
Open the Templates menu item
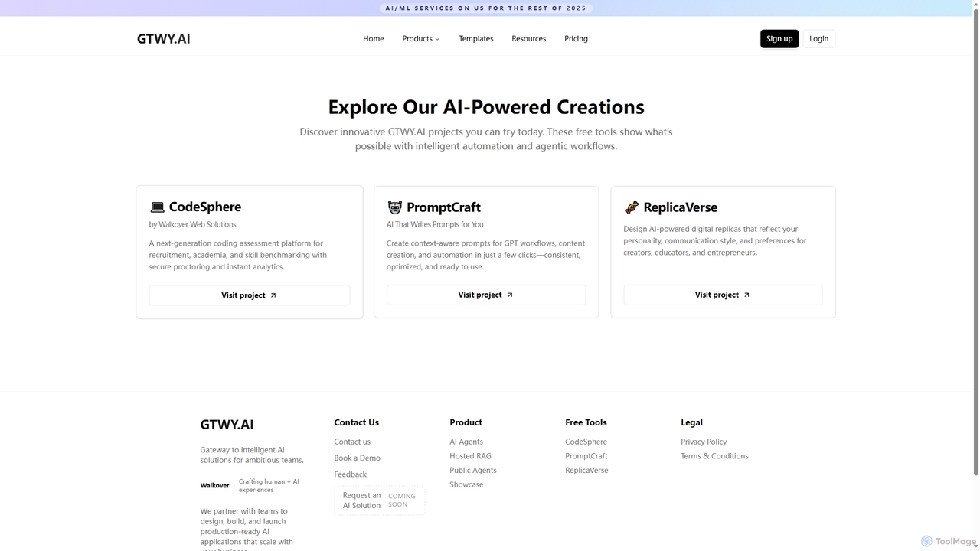476,39
